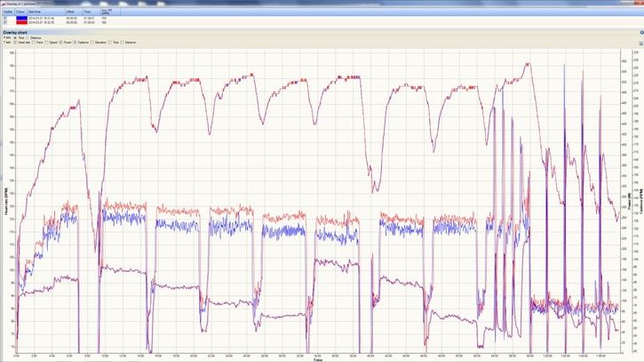Viewport: 644px width, 362px height.
Task: Select Time for the X axis
Action: pyautogui.click(x=15, y=38)
